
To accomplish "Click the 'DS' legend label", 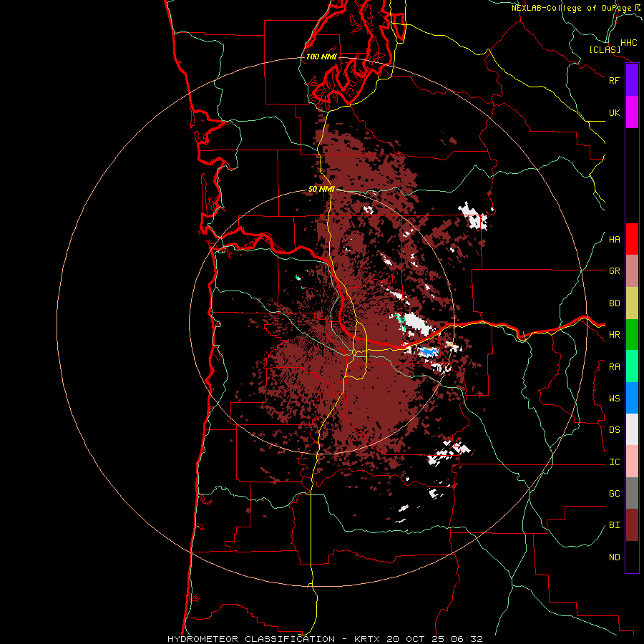I will pos(614,430).
